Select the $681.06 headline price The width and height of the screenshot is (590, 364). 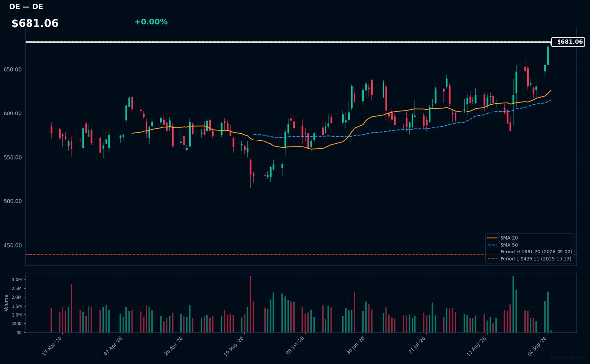click(x=35, y=23)
